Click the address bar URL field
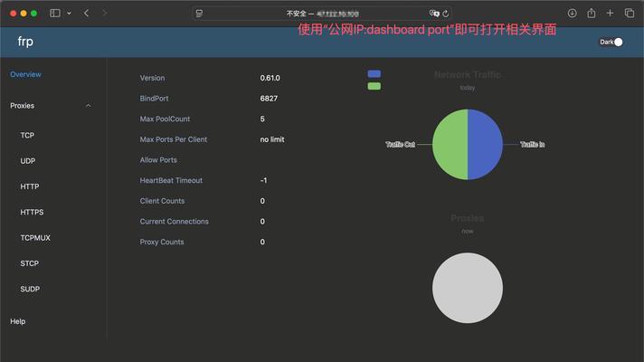 tap(322, 14)
